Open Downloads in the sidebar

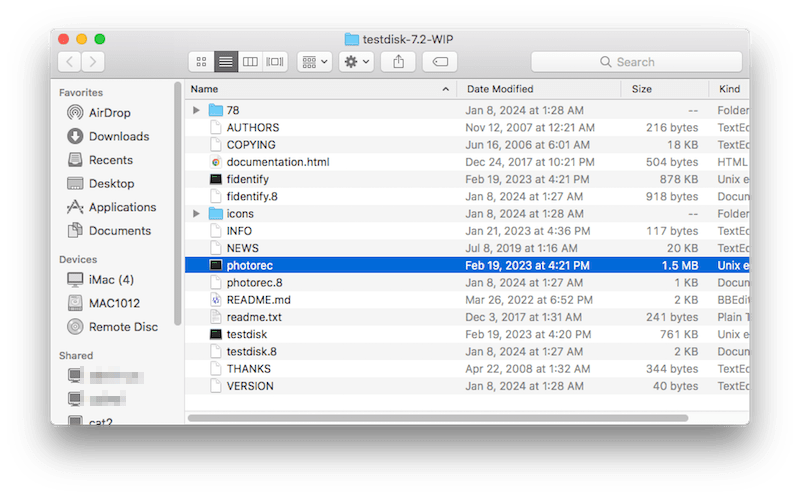[x=108, y=136]
